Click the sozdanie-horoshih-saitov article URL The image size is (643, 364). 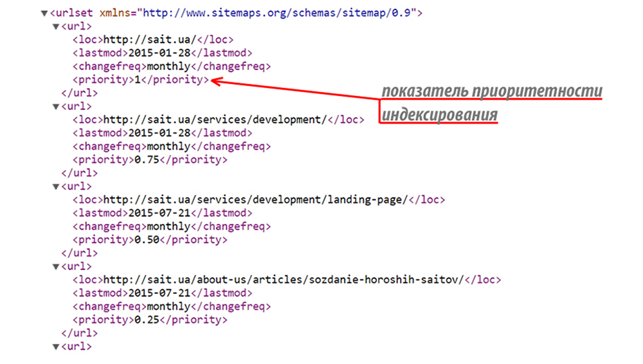click(x=284, y=280)
